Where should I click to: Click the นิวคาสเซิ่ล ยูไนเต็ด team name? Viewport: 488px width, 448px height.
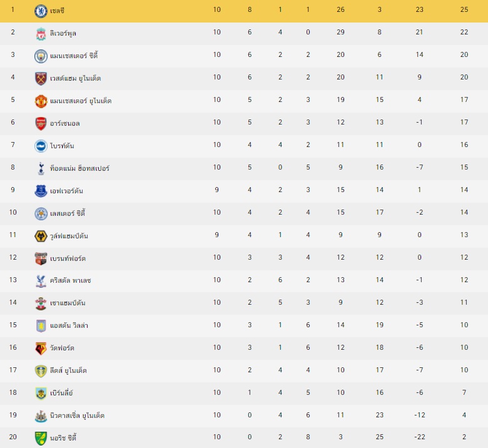77,415
